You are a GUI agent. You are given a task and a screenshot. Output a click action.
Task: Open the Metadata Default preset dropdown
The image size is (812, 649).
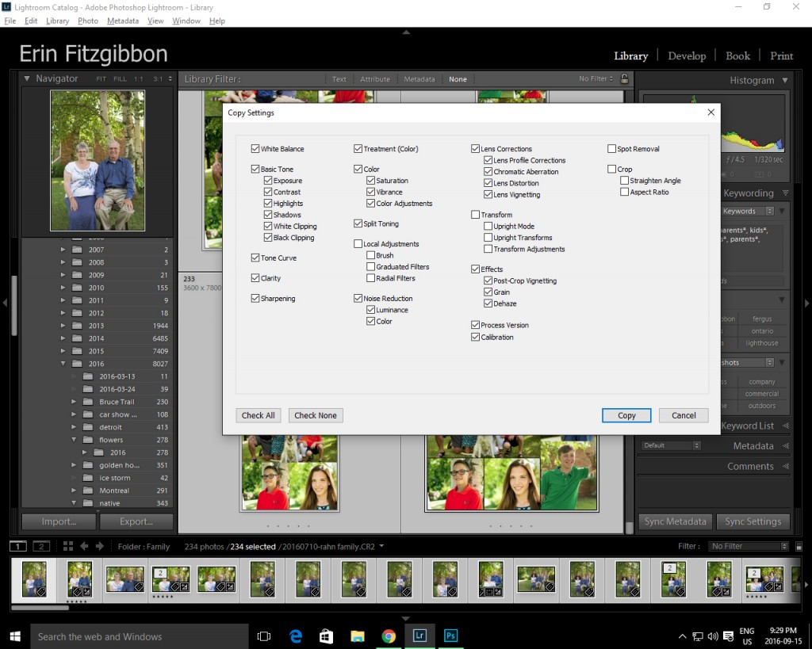point(671,445)
